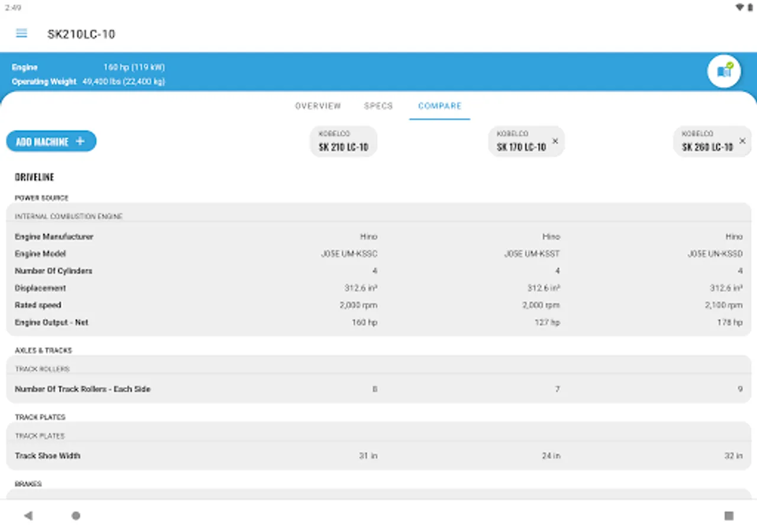Click the Wi-Fi status icon
Viewport: 757px width, 532px height.
click(740, 7)
